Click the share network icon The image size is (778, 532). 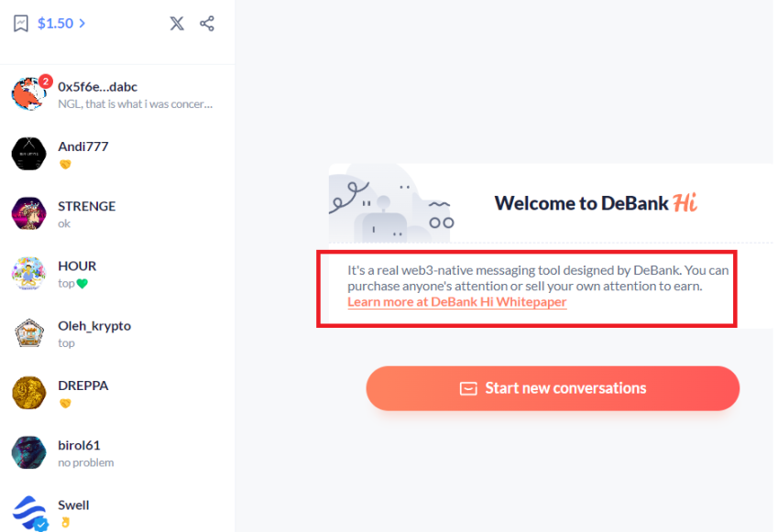click(x=207, y=23)
